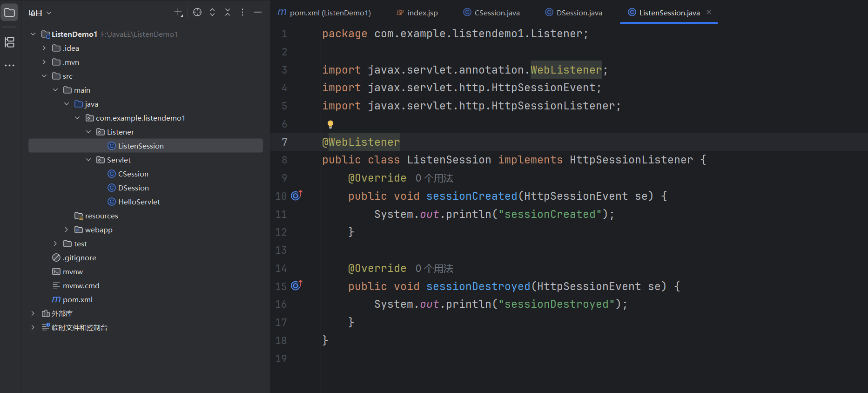The image size is (868, 393).
Task: Select the HelloServlet class icon in tree
Action: click(x=112, y=202)
